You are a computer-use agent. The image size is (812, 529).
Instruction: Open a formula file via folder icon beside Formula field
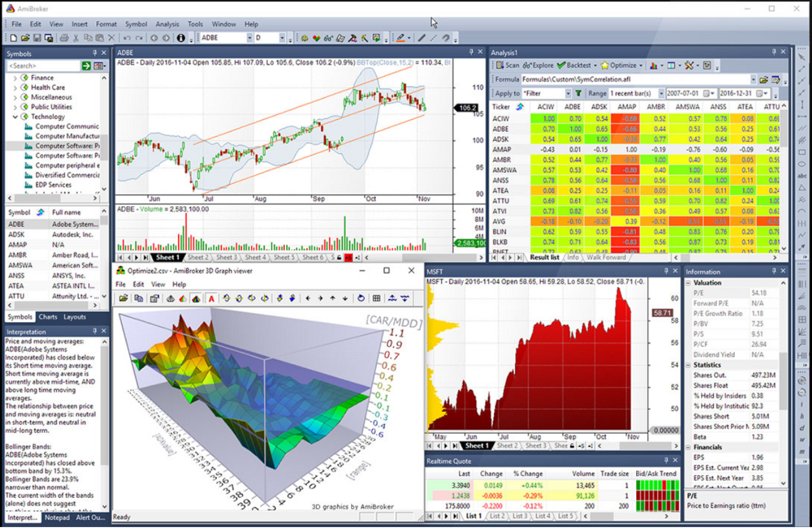click(763, 79)
